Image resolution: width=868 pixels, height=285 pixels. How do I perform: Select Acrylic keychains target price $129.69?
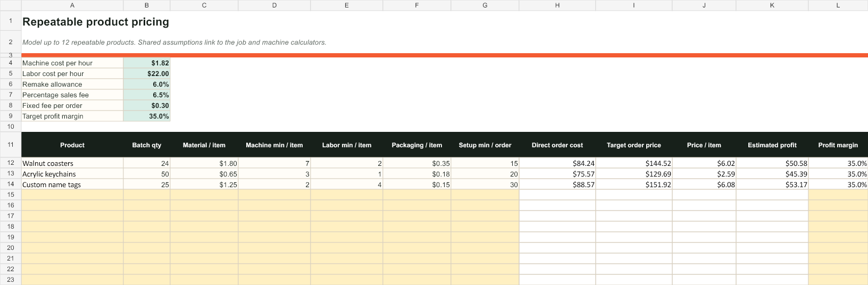634,174
